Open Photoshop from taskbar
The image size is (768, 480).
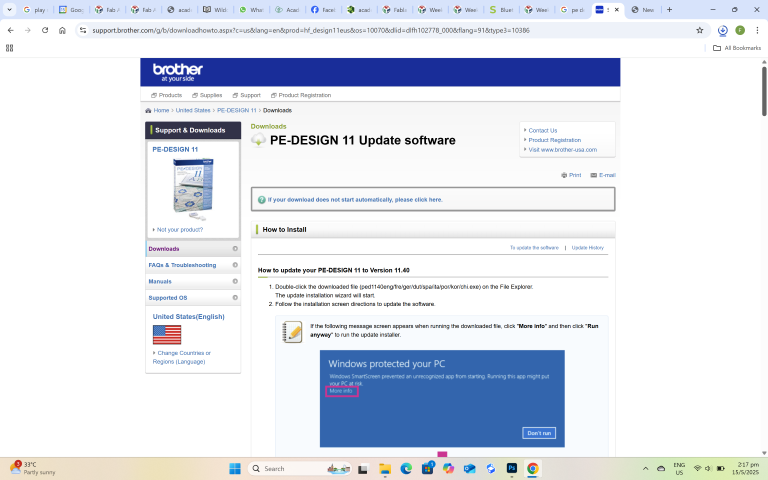click(x=512, y=469)
